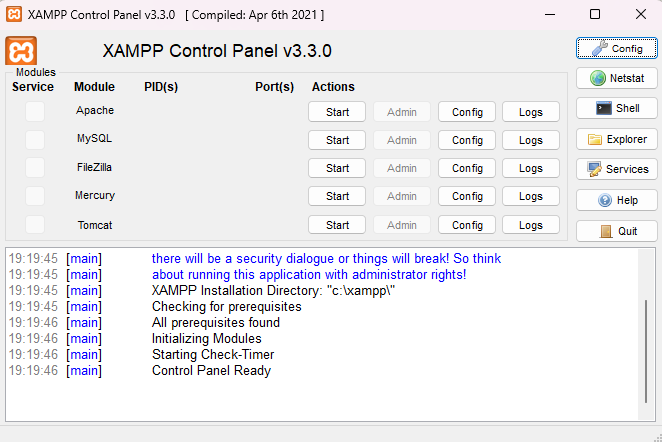The width and height of the screenshot is (662, 442).
Task: Open the MySQL Config menu
Action: point(467,140)
